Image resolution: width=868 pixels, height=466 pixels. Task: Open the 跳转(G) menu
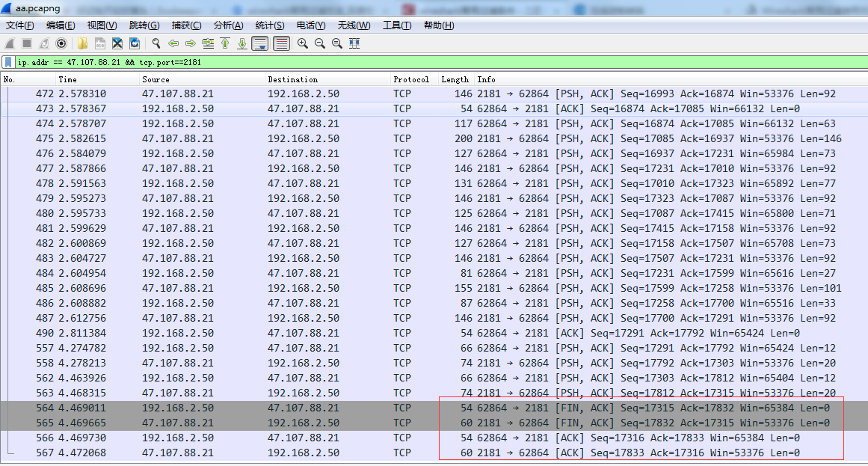(x=144, y=25)
